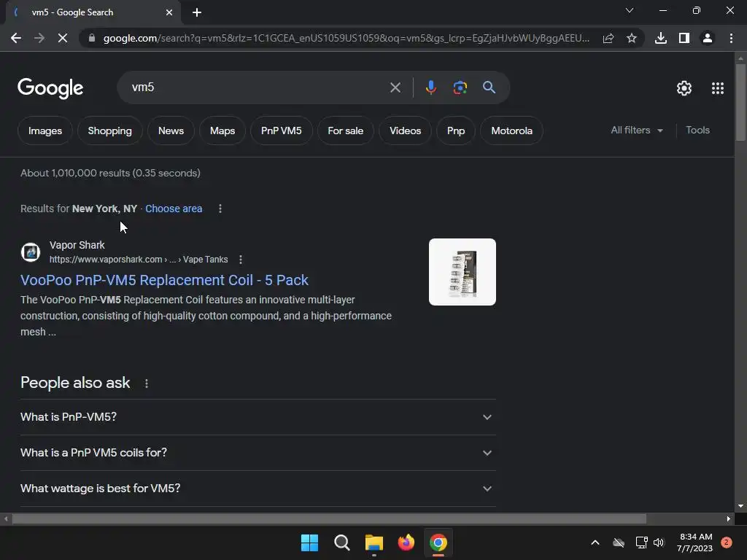Click Chrome taskbar icon
Image resolution: width=747 pixels, height=560 pixels.
click(x=438, y=542)
